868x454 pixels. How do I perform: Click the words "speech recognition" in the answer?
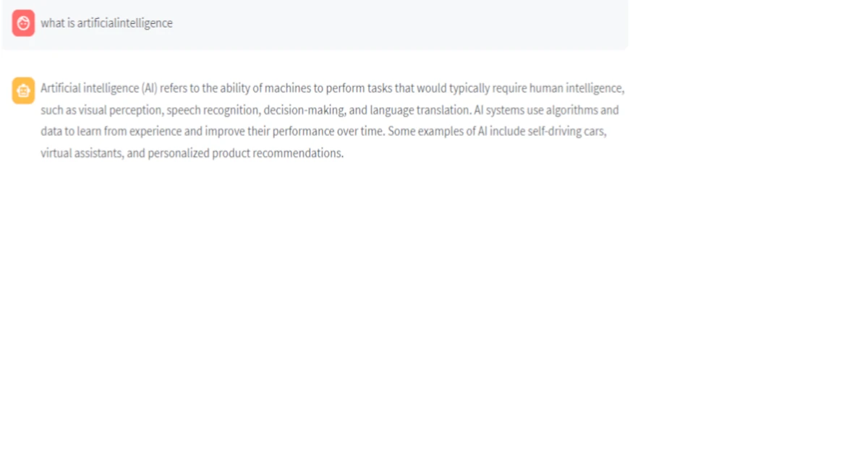(212, 111)
